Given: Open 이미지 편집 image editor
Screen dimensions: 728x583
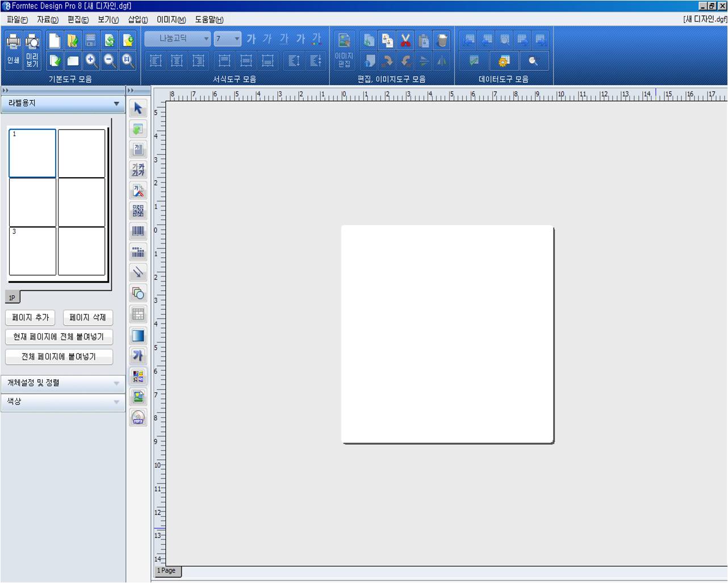Looking at the screenshot, I should 344,50.
